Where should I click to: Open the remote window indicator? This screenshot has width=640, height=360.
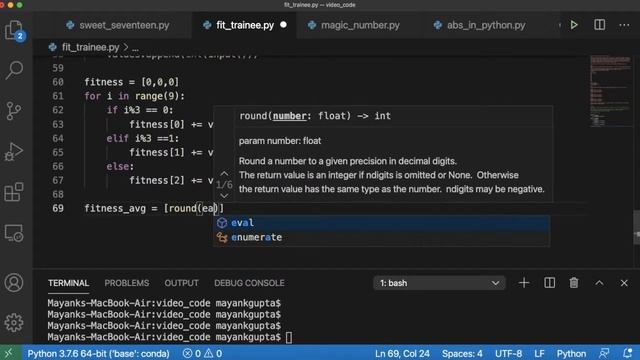point(9,353)
